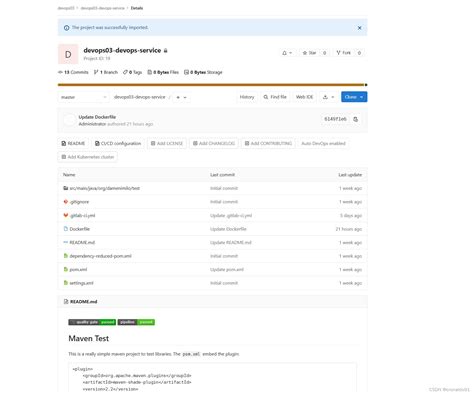Open the settings.xml file
Viewport: 474px width, 394px height.
81,283
